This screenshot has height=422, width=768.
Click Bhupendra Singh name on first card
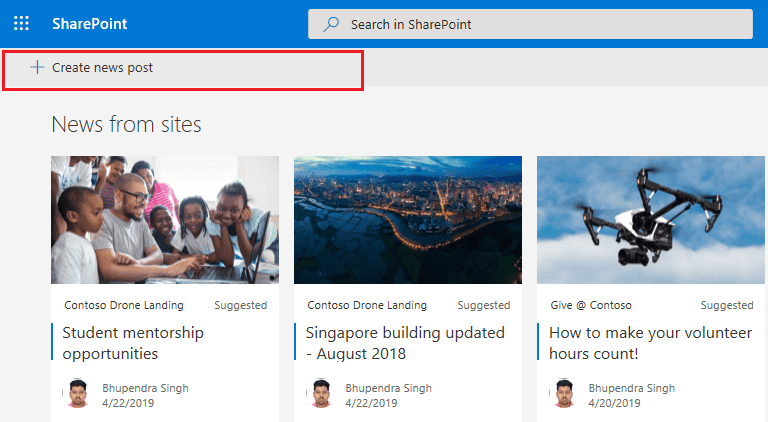(x=145, y=387)
